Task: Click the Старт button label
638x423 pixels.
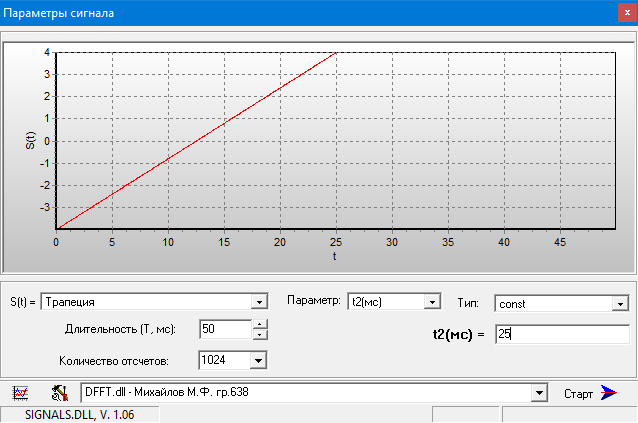Action: pyautogui.click(x=579, y=393)
